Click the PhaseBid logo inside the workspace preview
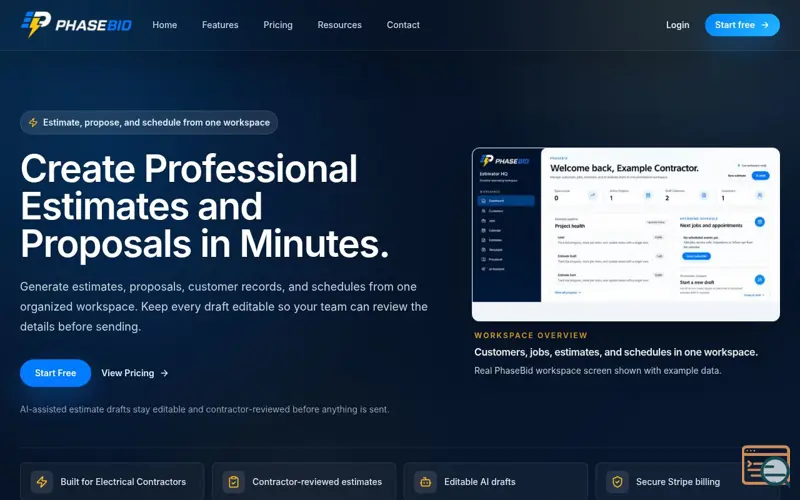Image resolution: width=800 pixels, height=500 pixels. pyautogui.click(x=505, y=161)
